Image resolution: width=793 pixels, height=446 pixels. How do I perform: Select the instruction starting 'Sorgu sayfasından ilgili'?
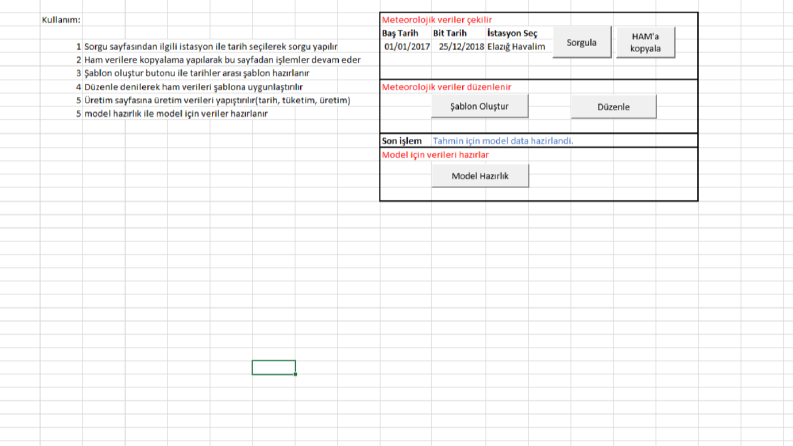pos(210,47)
